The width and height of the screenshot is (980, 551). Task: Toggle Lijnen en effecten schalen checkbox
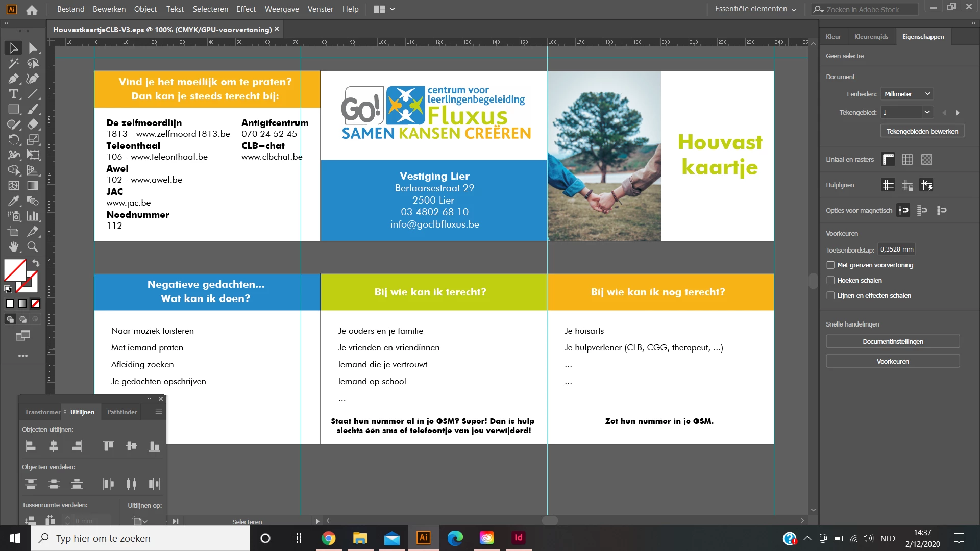click(830, 296)
